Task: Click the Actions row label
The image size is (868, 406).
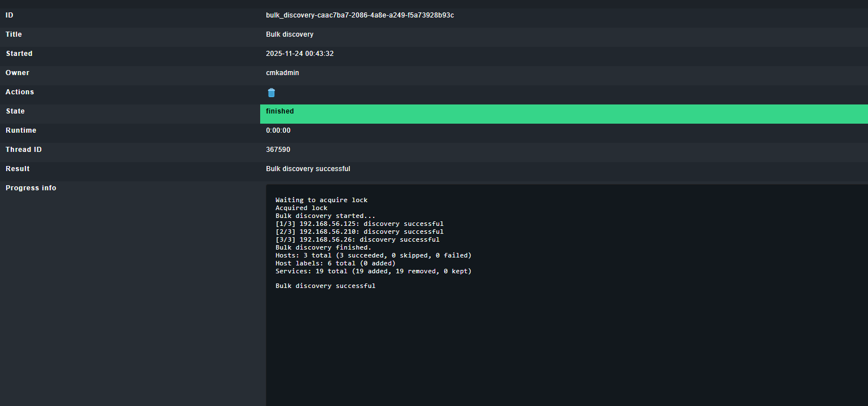Action: tap(20, 92)
